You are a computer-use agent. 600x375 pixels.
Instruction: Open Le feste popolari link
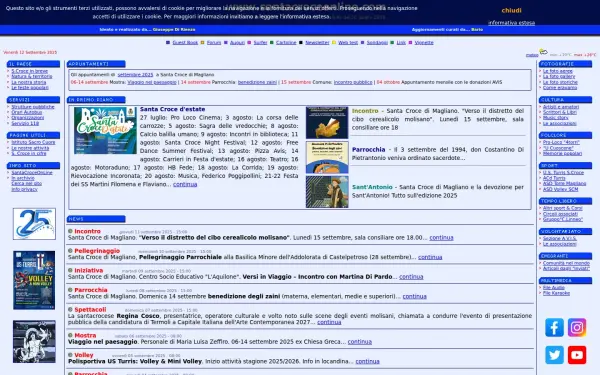click(30, 88)
